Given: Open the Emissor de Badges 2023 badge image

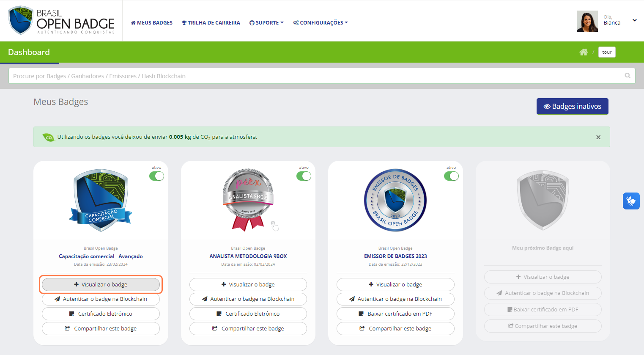Looking at the screenshot, I should click(x=395, y=200).
